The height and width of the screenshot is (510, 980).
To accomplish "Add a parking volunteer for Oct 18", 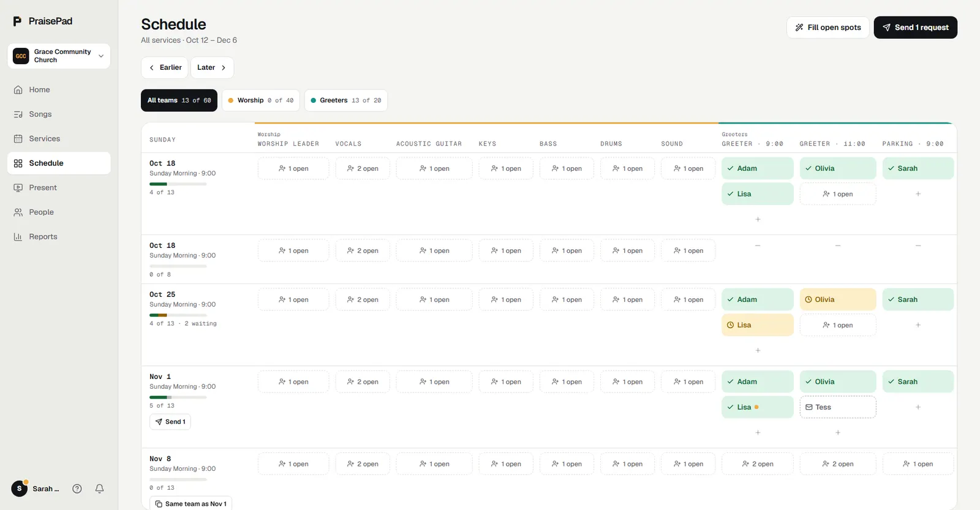I will coord(918,194).
